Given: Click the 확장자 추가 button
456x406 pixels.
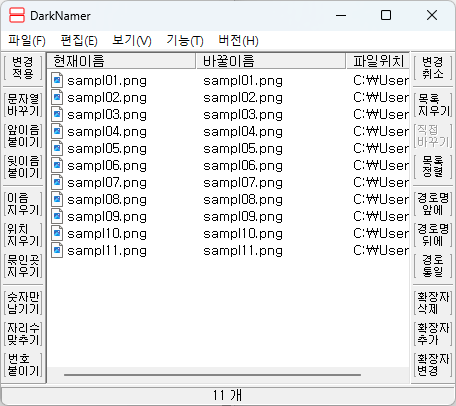Looking at the screenshot, I should (433, 334).
